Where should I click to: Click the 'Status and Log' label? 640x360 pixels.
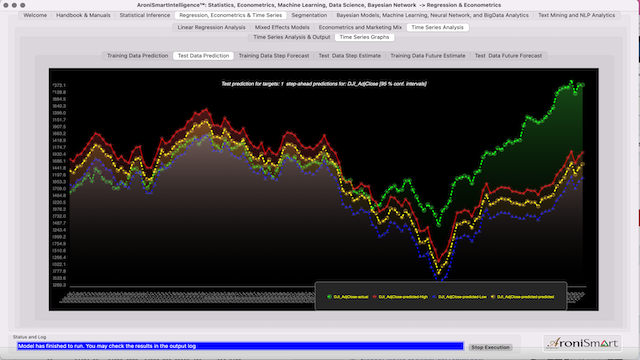[29, 337]
